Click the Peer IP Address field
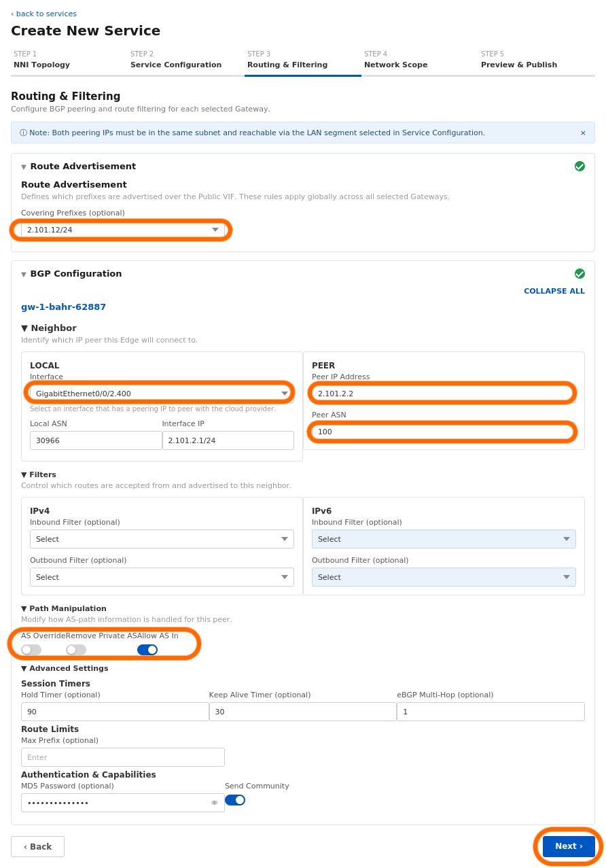 point(444,394)
